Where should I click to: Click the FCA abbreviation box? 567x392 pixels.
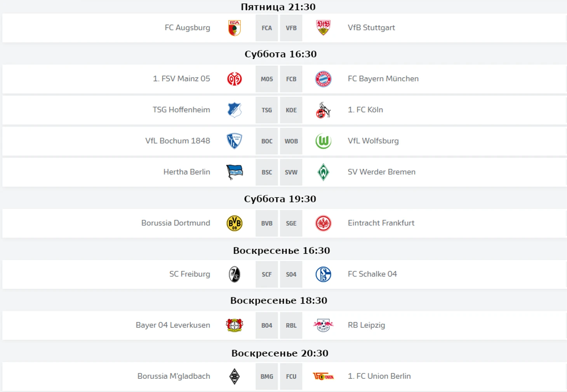tap(267, 28)
